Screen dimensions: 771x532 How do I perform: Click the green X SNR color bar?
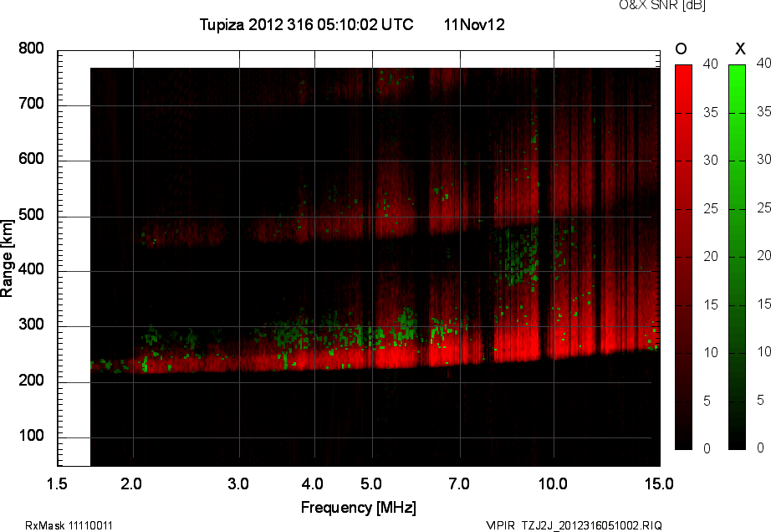click(x=737, y=257)
